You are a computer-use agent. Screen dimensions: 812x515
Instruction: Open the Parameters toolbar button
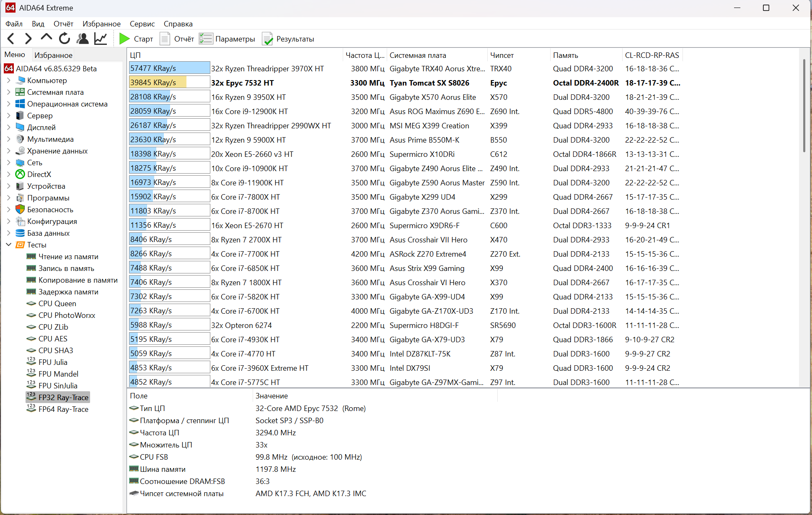point(227,39)
